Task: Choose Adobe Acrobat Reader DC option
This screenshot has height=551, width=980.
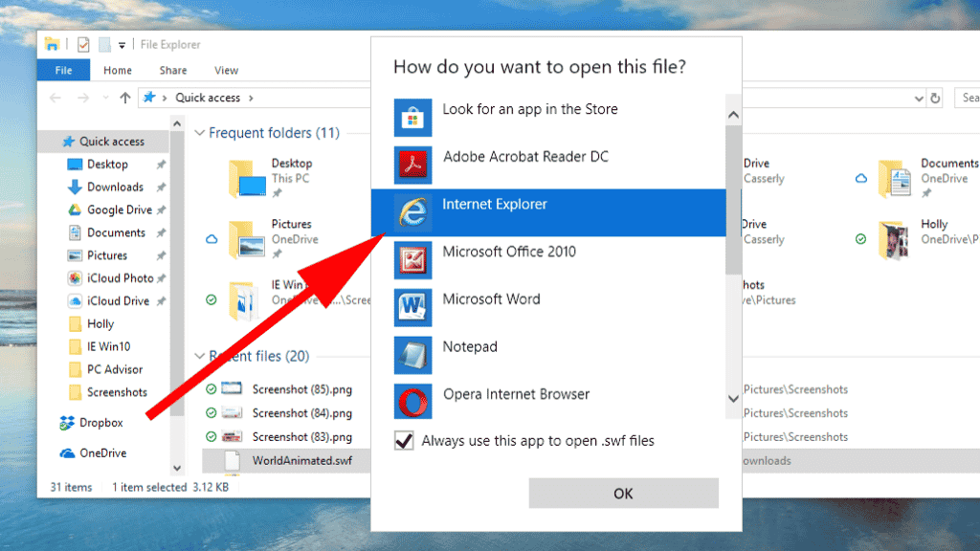Action: point(548,165)
